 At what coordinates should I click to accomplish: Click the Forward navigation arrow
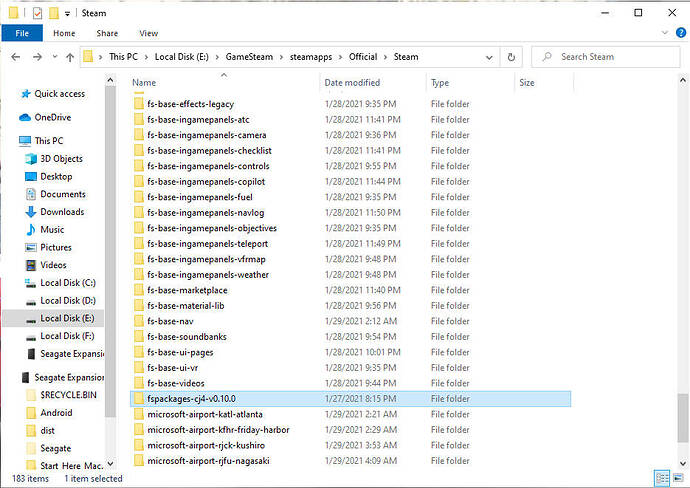[x=37, y=57]
